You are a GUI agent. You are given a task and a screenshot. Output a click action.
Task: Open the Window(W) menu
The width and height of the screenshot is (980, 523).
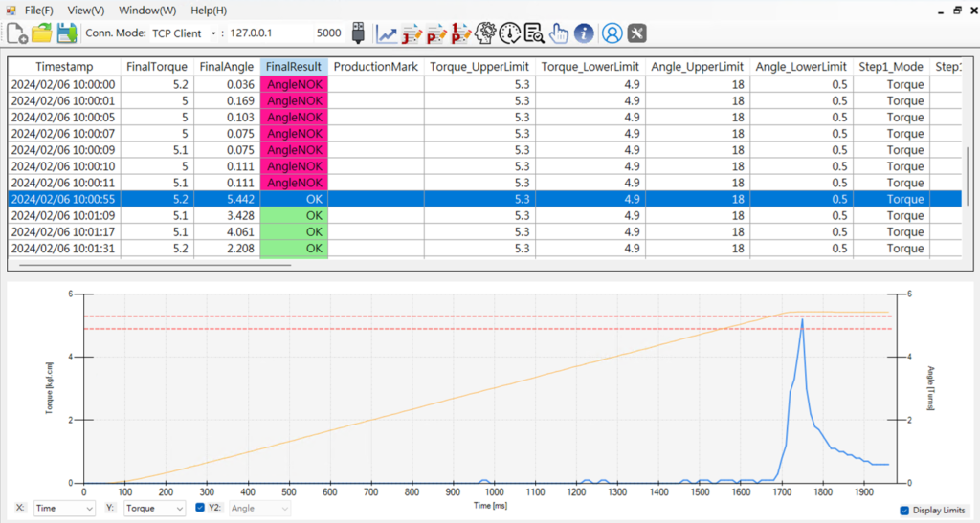pos(147,11)
